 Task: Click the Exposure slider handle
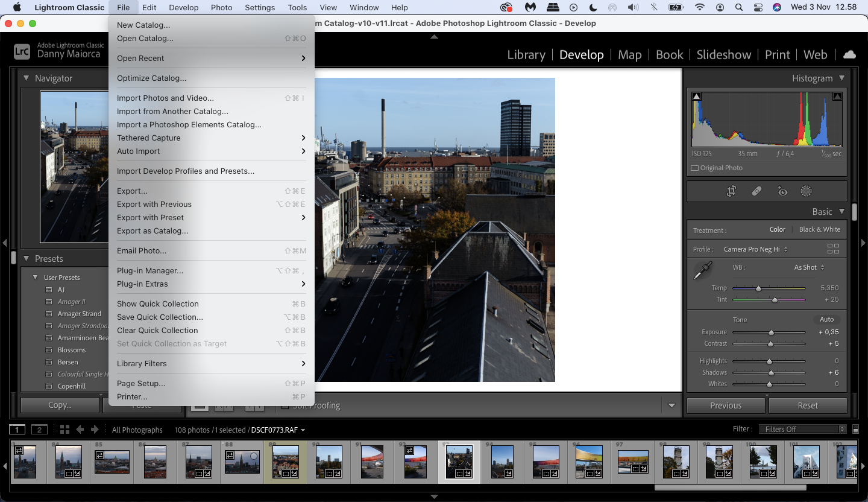coord(771,332)
